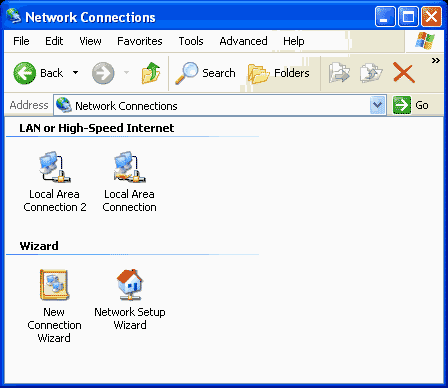This screenshot has height=388, width=448.
Task: Click the address bar network globe icon
Action: (x=64, y=105)
